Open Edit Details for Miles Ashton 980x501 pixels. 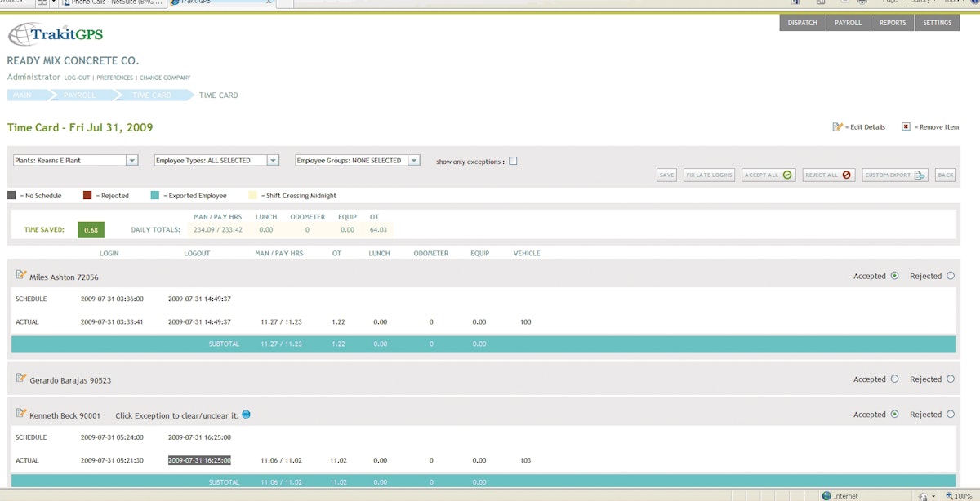point(21,276)
